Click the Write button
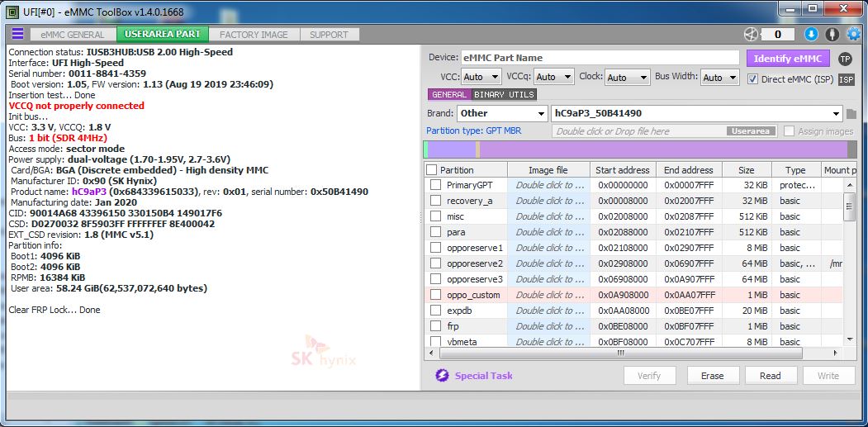 (828, 376)
